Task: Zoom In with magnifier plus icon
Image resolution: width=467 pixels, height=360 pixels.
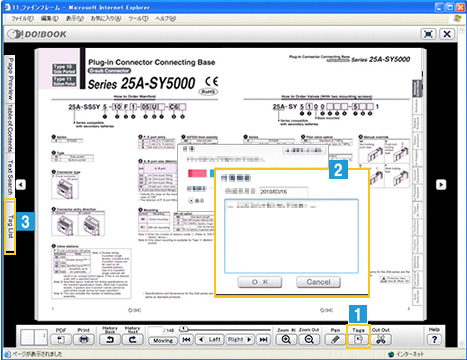Action: pos(286,340)
